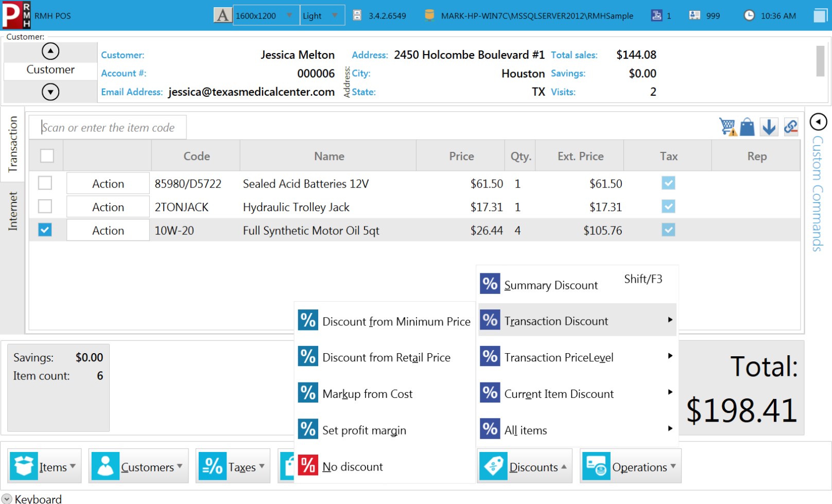Click the chain link icon
Screen dimensions: 832x504
790,127
